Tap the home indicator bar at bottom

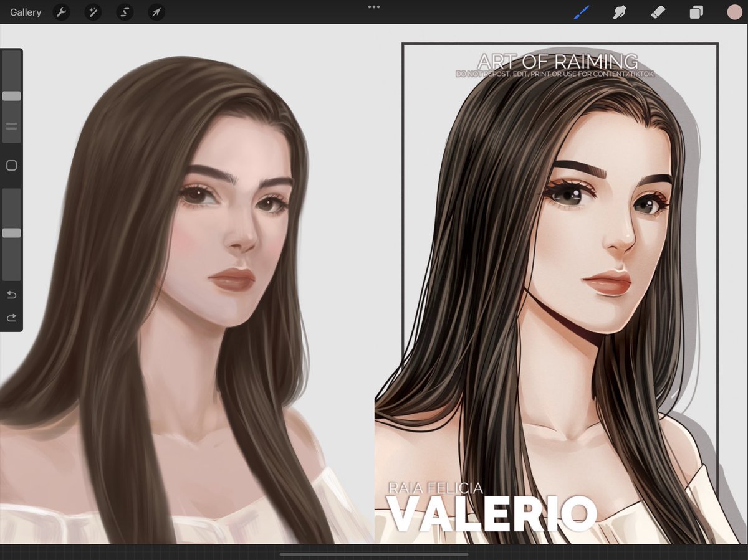click(x=374, y=554)
